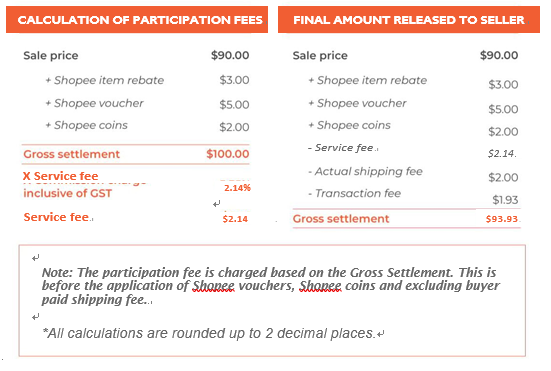Select the 2.14% service fee rate

[x=237, y=188]
